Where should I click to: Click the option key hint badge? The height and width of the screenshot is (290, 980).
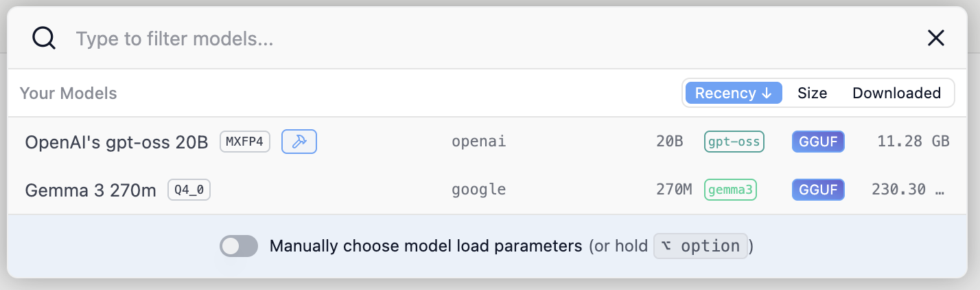701,246
